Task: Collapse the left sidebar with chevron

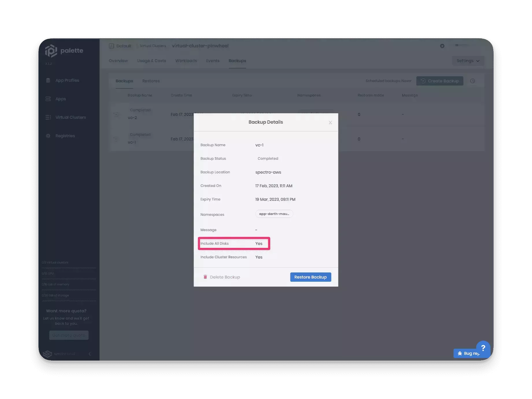Action: pos(90,354)
